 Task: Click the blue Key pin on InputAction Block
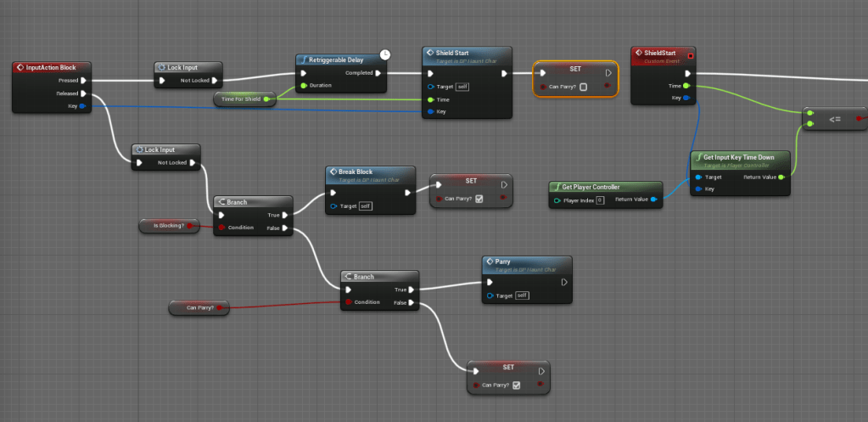pos(81,106)
